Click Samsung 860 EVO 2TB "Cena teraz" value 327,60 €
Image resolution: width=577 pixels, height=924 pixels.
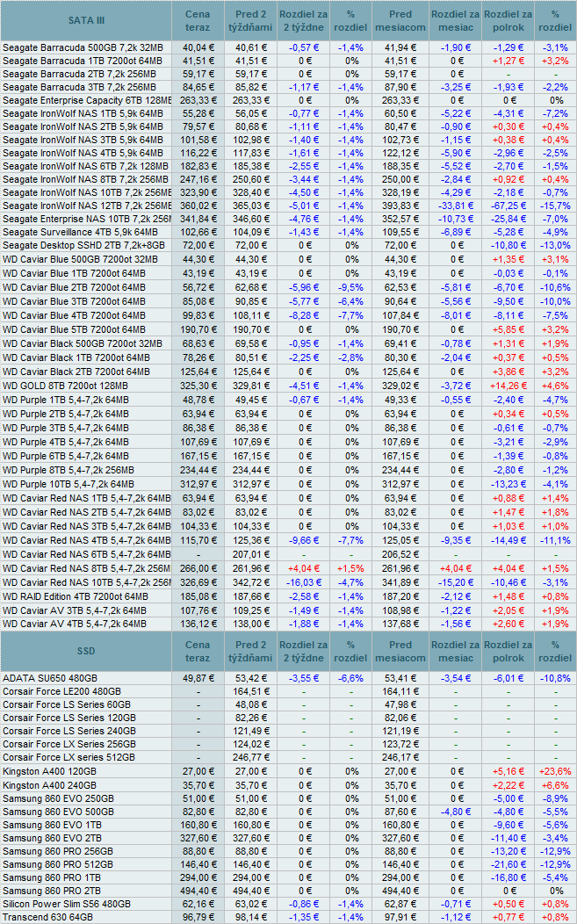click(x=198, y=839)
